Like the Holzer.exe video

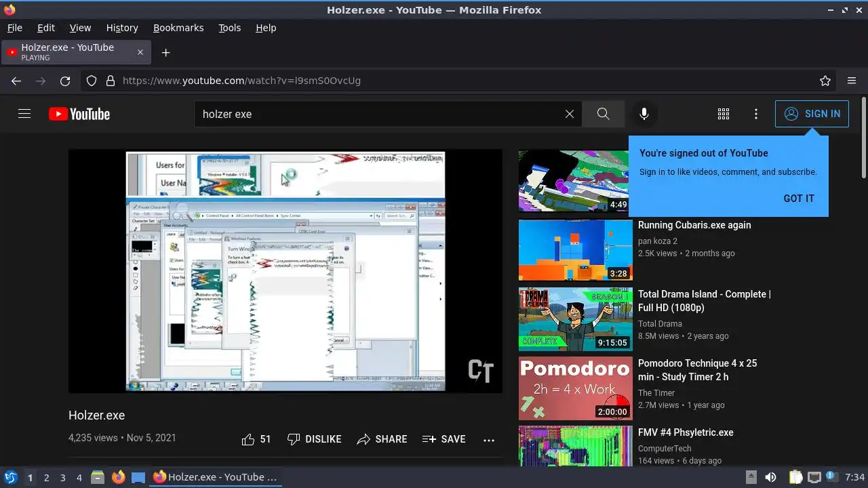pyautogui.click(x=256, y=439)
